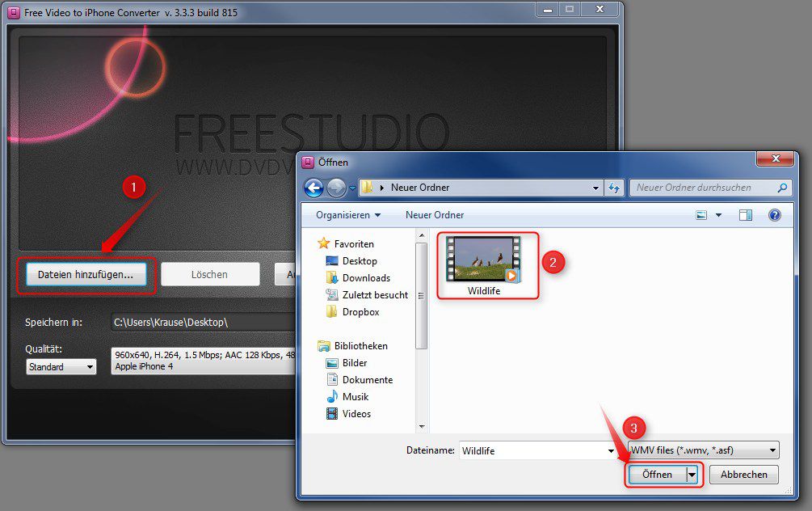This screenshot has height=511, width=812.
Task: Click the forward navigation arrow
Action: coord(336,187)
